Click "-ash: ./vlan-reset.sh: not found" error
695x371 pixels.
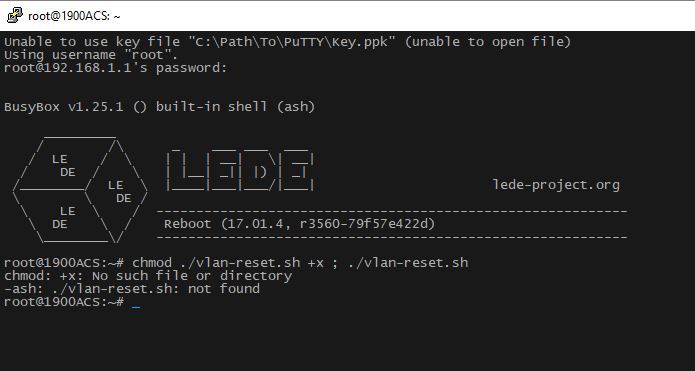point(132,289)
